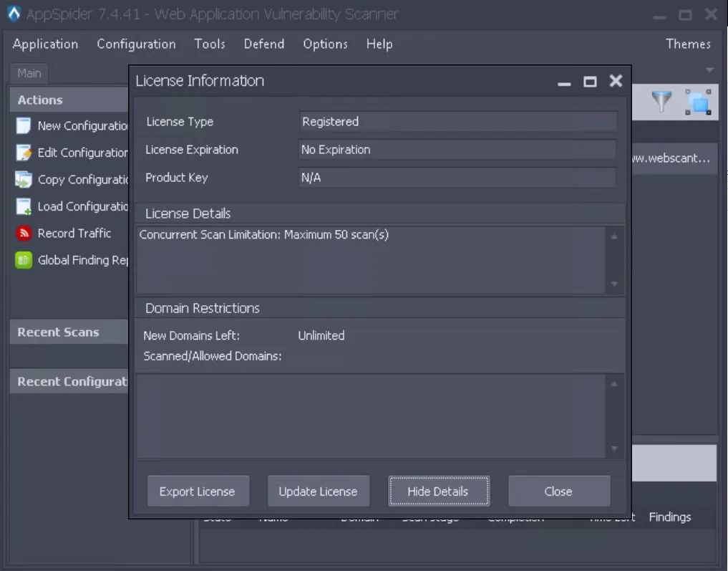The image size is (728, 571).
Task: Close the License Information dialog with Close
Action: pyautogui.click(x=559, y=491)
